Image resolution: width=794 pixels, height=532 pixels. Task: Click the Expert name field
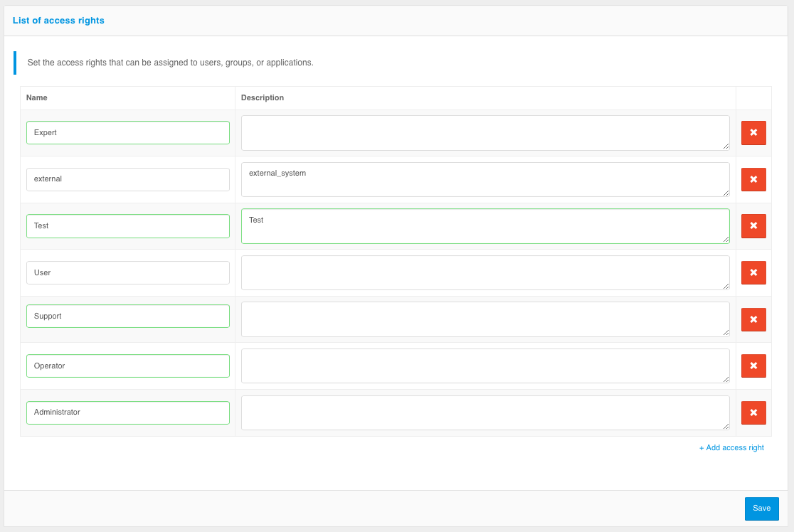(x=128, y=132)
